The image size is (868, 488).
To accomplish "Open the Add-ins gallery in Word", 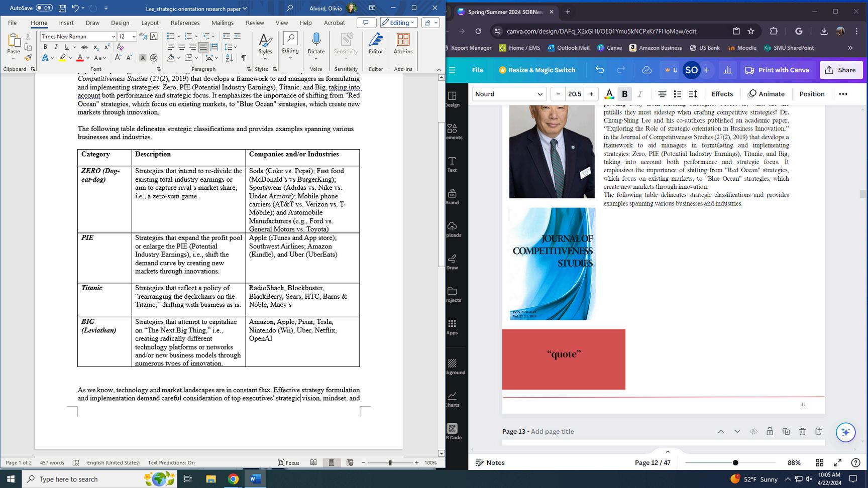I will 403,44.
